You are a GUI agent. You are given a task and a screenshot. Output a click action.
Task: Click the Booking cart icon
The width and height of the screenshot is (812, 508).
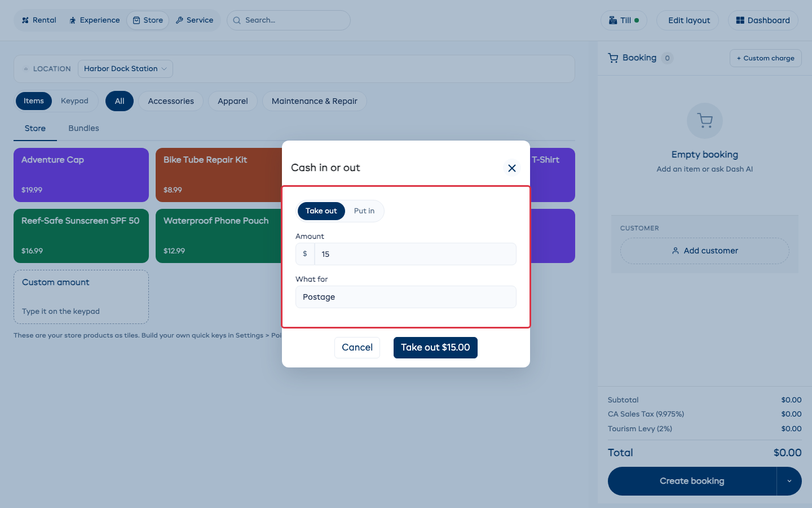point(613,58)
